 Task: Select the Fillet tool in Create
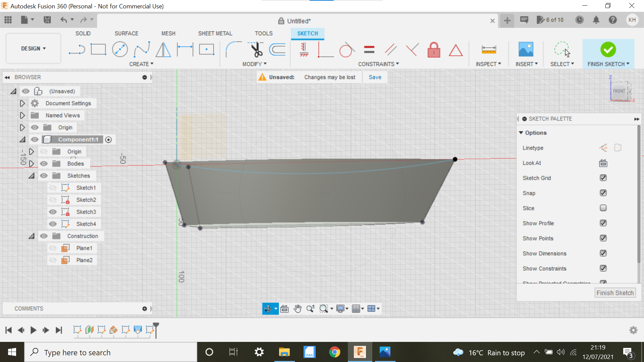229,50
